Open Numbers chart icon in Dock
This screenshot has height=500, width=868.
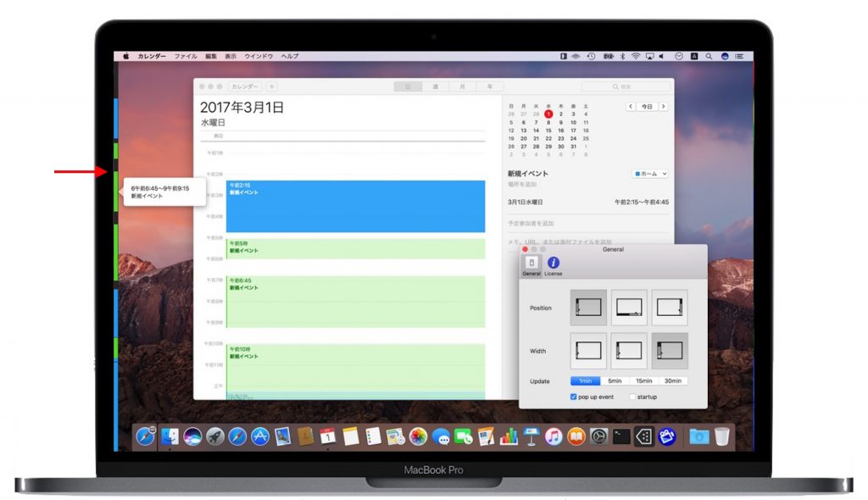click(x=509, y=437)
